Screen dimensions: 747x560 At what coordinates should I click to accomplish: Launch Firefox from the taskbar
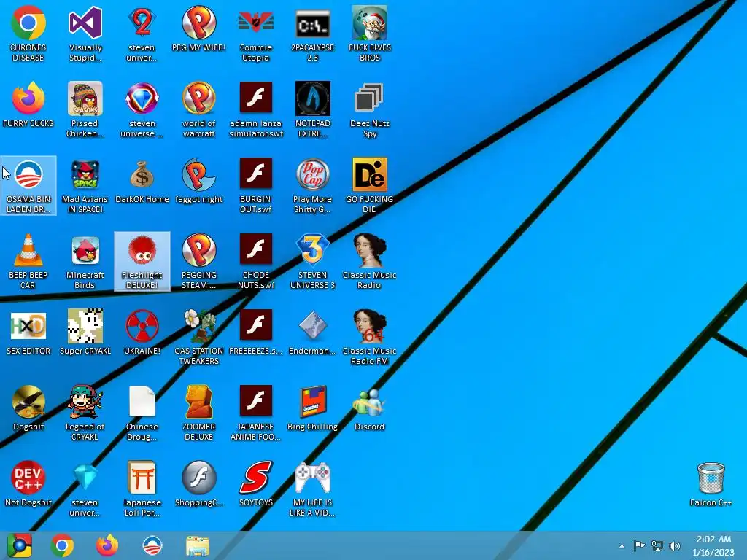click(107, 545)
